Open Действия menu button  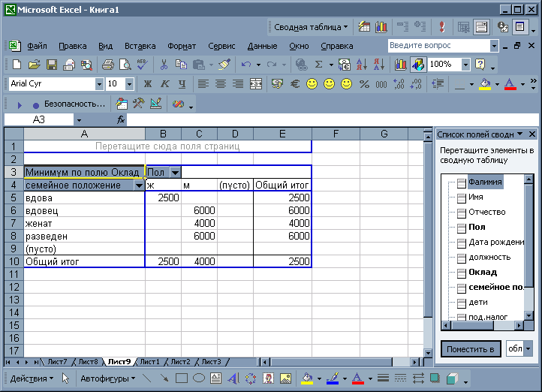click(x=32, y=378)
